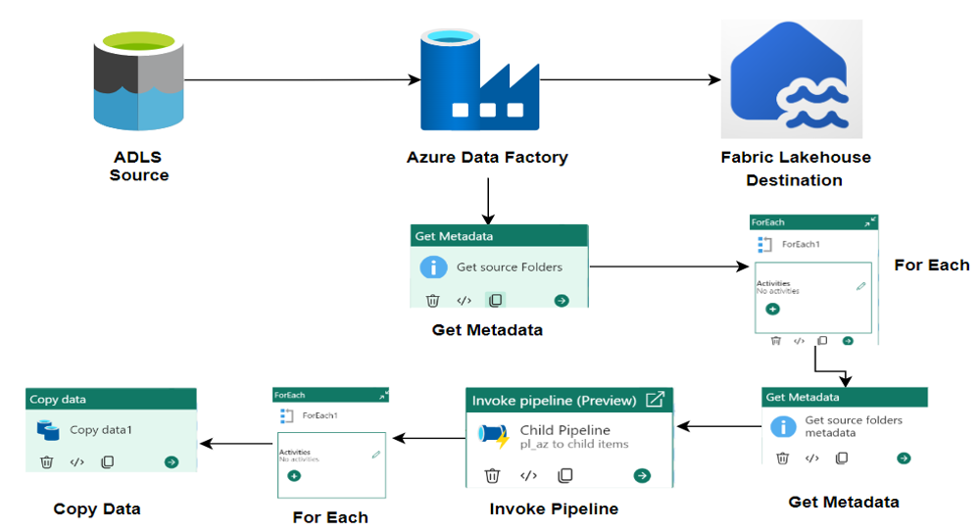The width and height of the screenshot is (980, 532).
Task: Collapse the ForEach card beside 'Get source Folders'
Action: [x=870, y=222]
